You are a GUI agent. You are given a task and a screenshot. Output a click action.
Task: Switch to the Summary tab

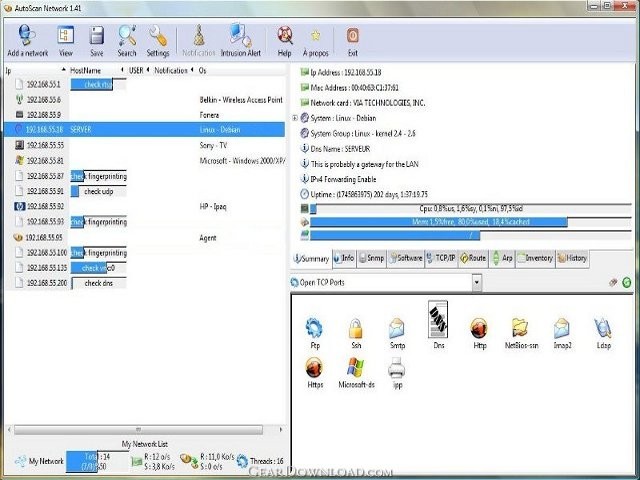pos(312,259)
